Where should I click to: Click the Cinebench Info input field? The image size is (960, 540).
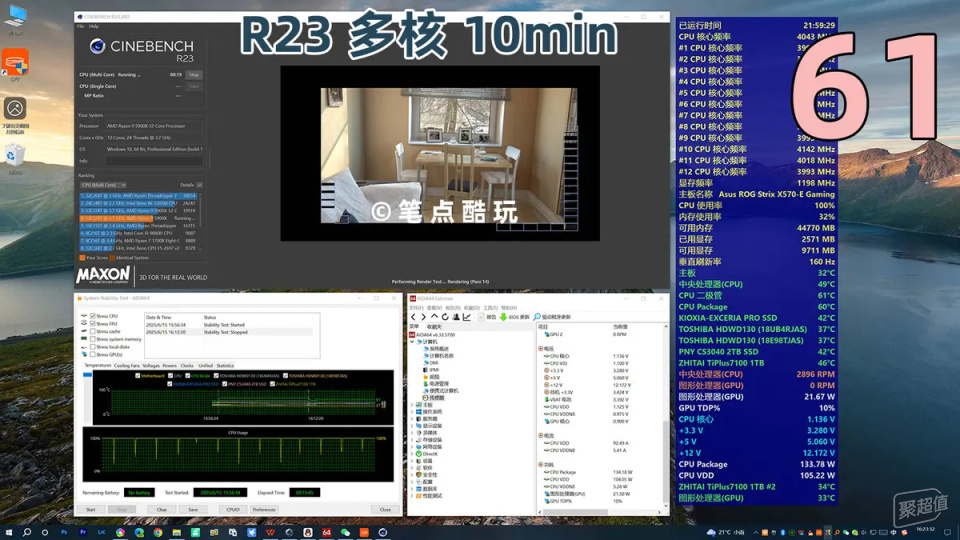pos(154,161)
